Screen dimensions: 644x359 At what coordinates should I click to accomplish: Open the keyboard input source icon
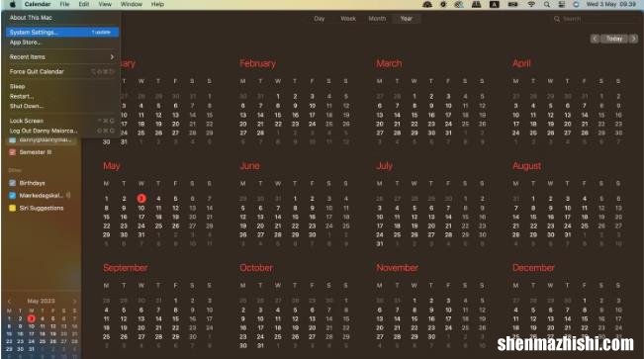coord(494,4)
